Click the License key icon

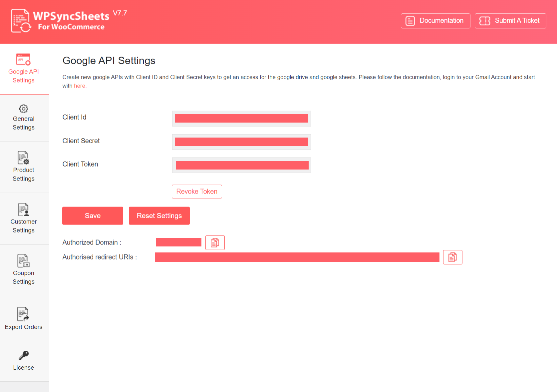coord(24,355)
